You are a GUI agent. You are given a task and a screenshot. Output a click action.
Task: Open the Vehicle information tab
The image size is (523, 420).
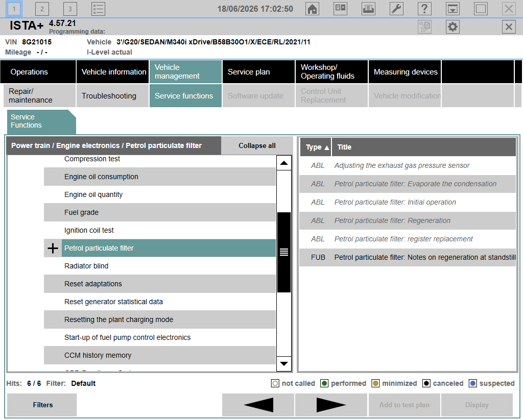[x=113, y=72]
